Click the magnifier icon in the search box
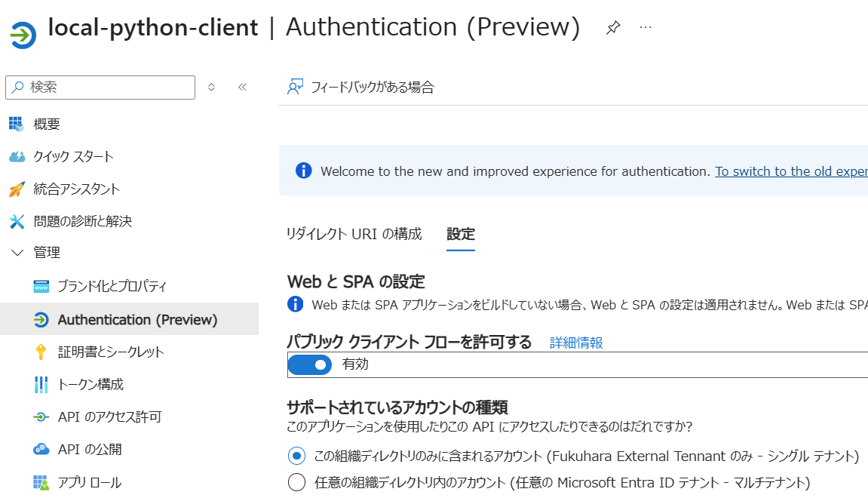 tap(17, 87)
